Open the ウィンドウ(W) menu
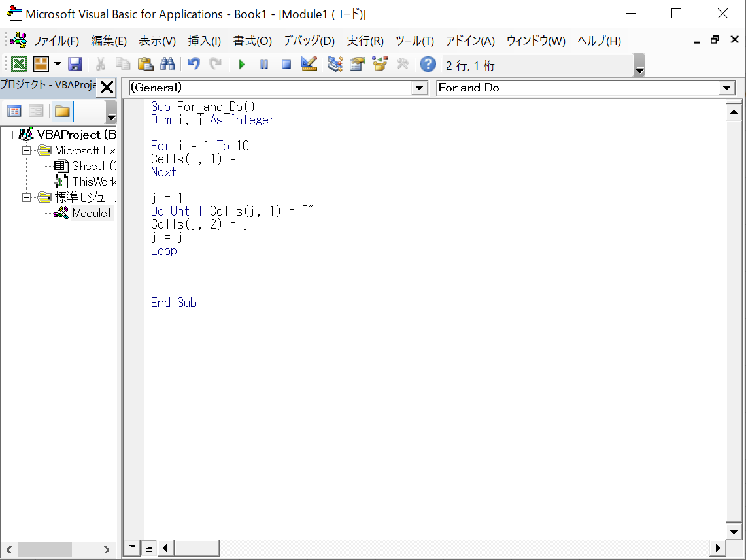This screenshot has width=746, height=560. point(535,41)
